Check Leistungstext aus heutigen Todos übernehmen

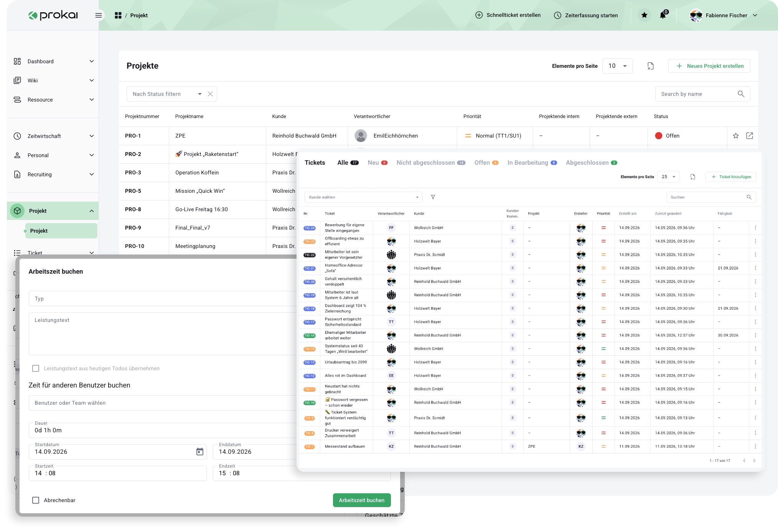(x=36, y=368)
